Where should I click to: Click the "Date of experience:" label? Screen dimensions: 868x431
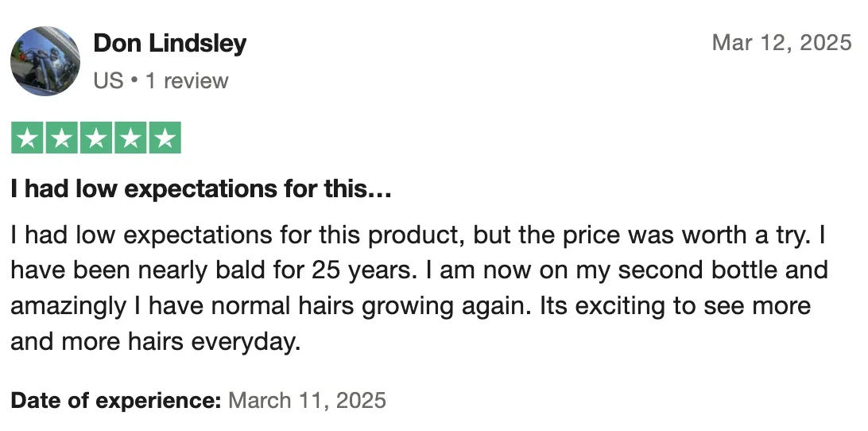[x=116, y=399]
